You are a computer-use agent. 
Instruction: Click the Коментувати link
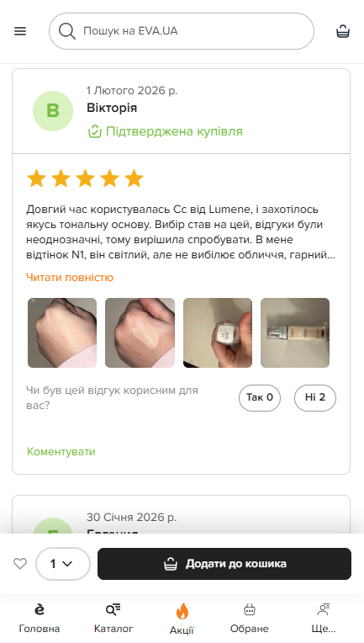pos(61,451)
